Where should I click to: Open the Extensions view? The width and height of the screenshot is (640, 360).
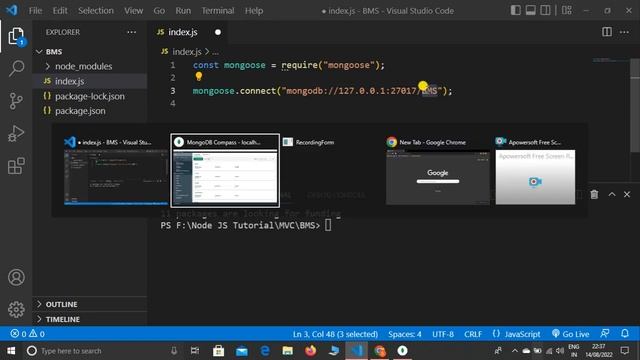(16, 166)
